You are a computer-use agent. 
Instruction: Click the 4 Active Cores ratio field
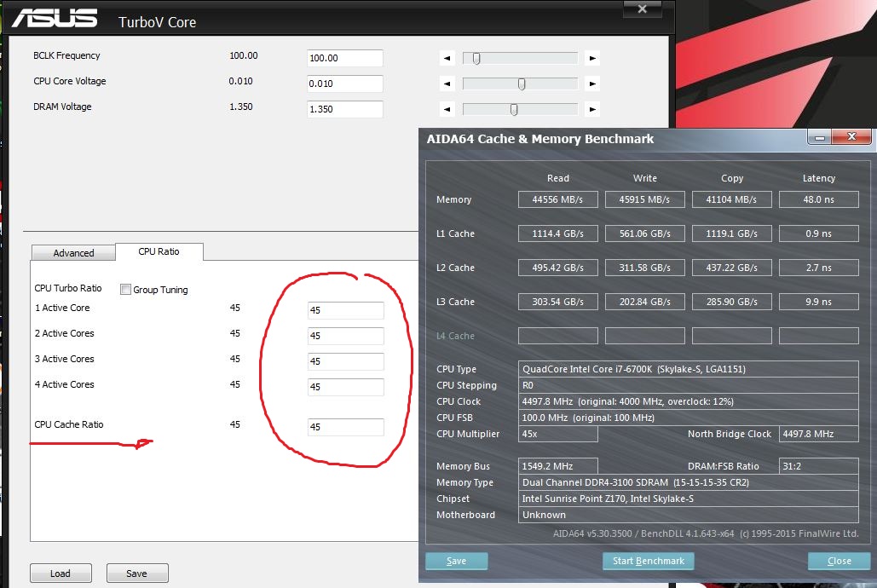point(346,387)
